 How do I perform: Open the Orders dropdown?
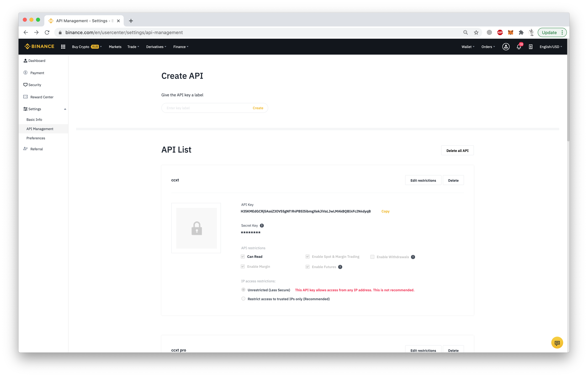[488, 47]
